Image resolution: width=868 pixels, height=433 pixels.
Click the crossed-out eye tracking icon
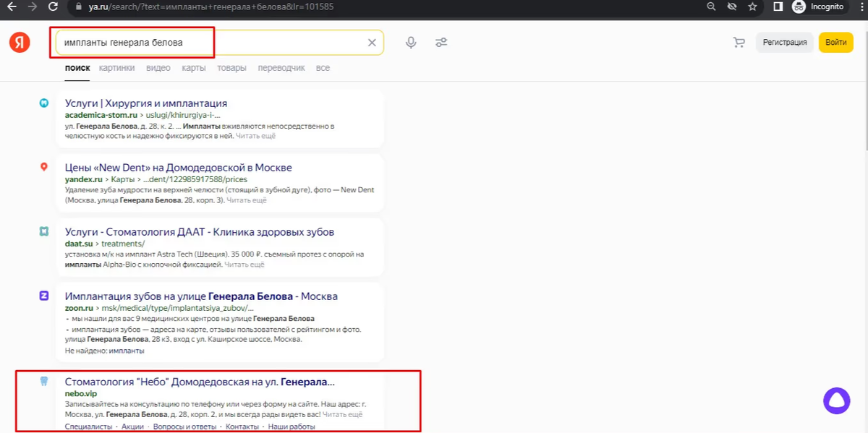coord(732,7)
